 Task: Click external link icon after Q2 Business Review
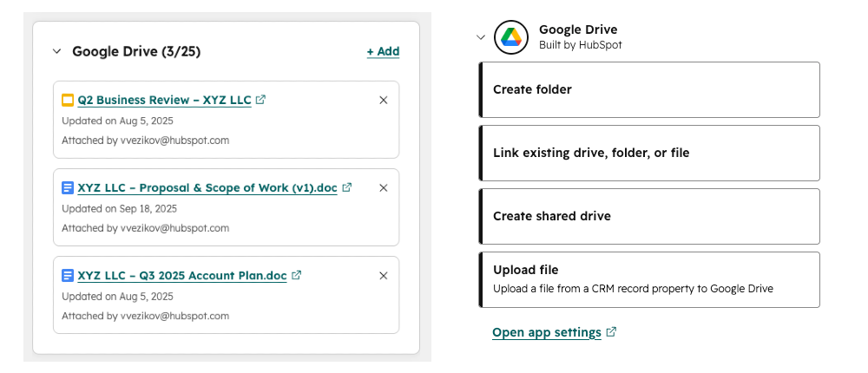pyautogui.click(x=260, y=100)
